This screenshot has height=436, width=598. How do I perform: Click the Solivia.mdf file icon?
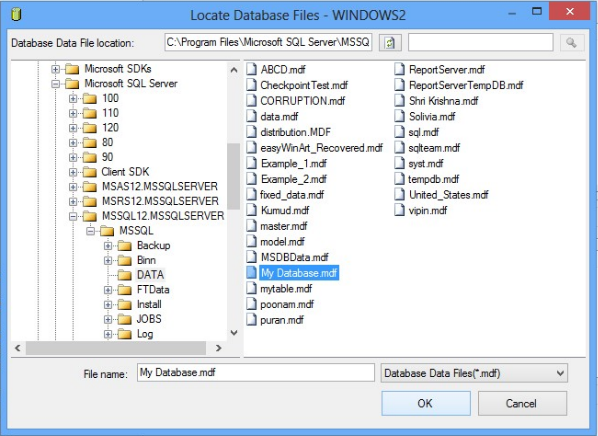[399, 116]
